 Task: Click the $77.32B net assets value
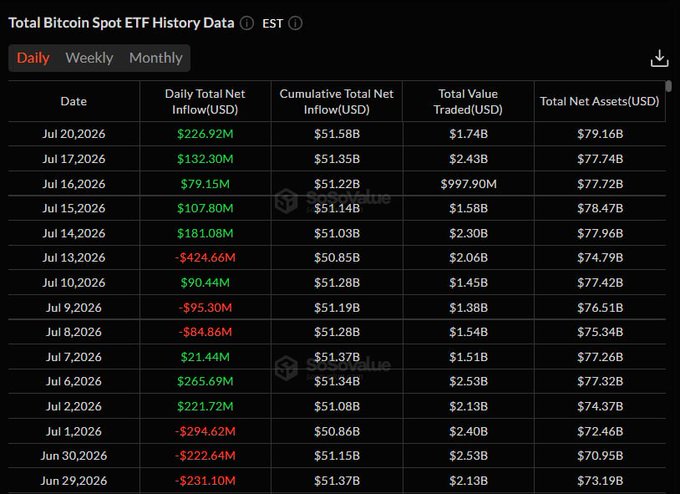(x=600, y=381)
